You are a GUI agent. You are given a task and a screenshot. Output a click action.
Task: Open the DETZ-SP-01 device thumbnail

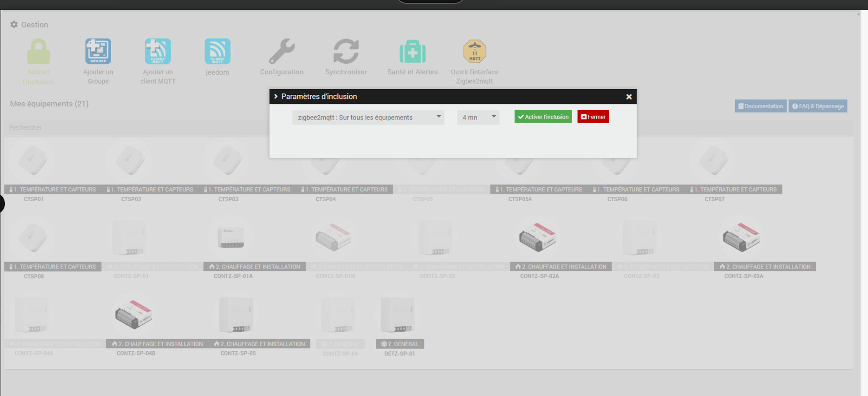398,314
